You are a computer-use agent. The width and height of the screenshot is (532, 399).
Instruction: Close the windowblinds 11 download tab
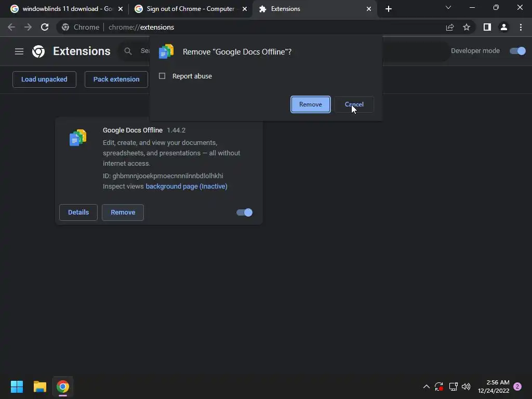click(x=121, y=9)
